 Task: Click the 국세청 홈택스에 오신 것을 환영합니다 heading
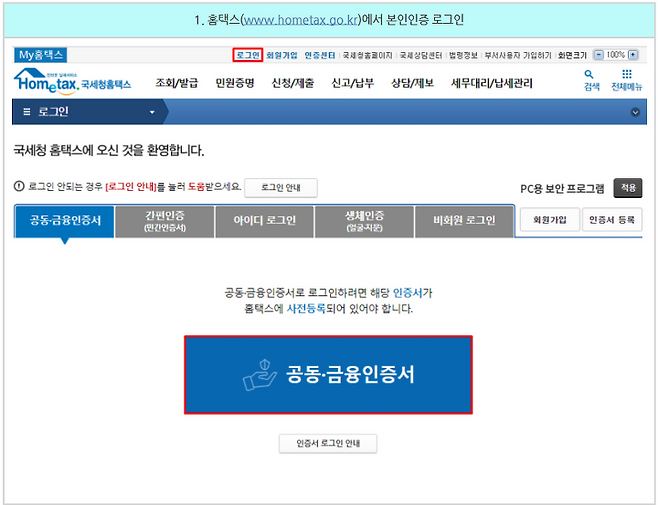tap(109, 150)
